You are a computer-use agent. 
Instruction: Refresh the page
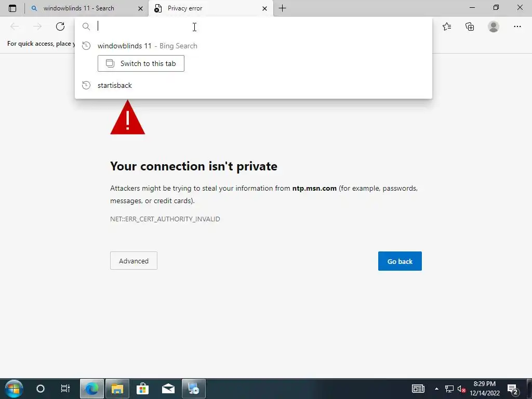[60, 26]
